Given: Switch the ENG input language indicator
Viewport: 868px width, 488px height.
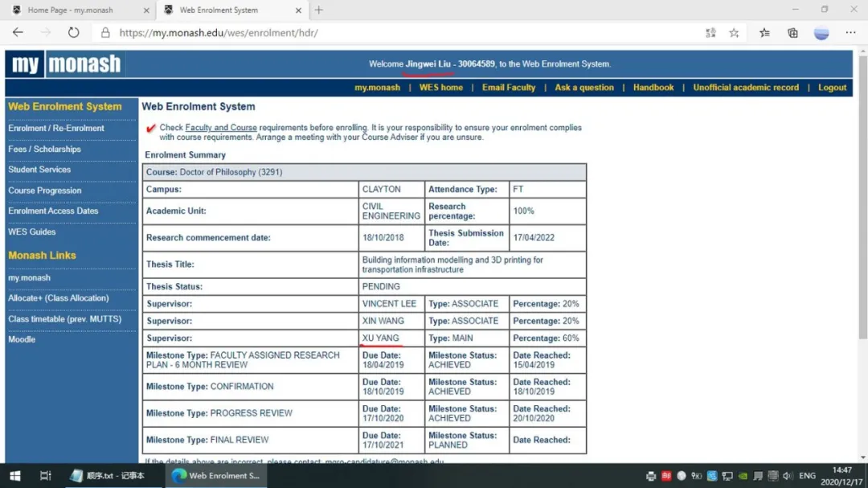Looking at the screenshot, I should [807, 476].
